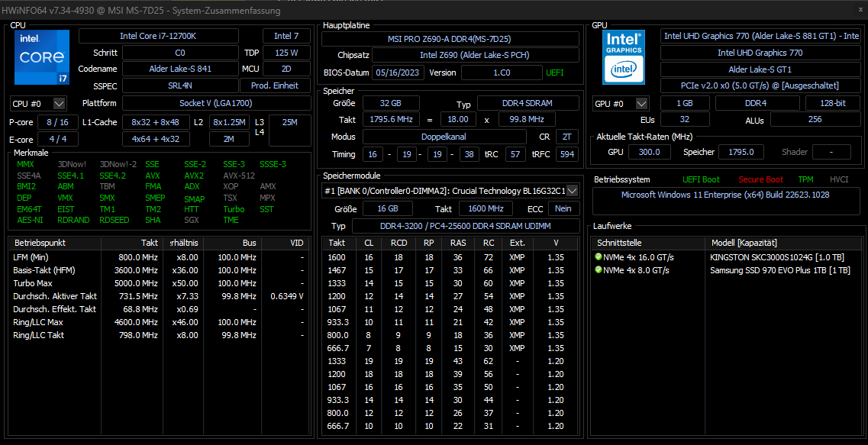Click green status icon next to NVMe 4x 8.0 GT/s

(x=598, y=270)
